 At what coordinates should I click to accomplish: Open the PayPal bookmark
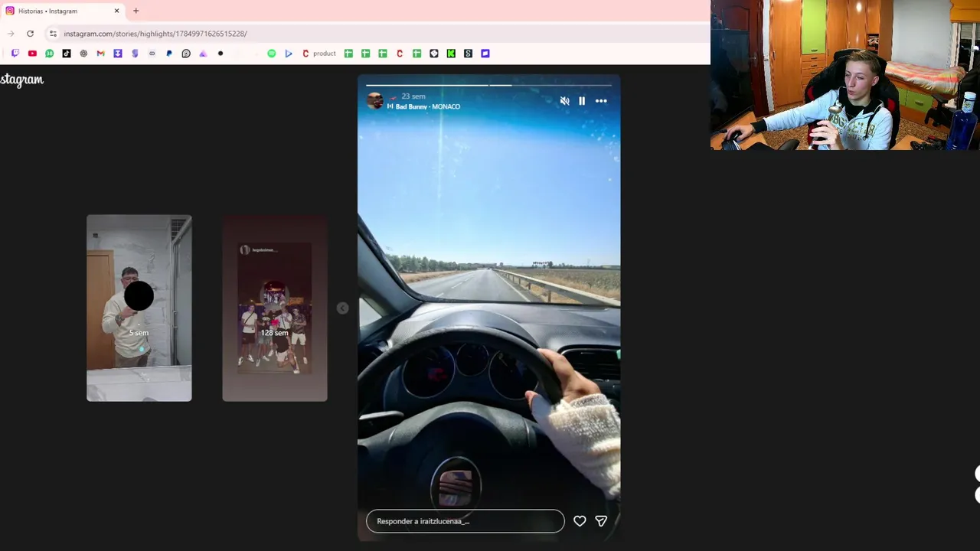click(169, 54)
